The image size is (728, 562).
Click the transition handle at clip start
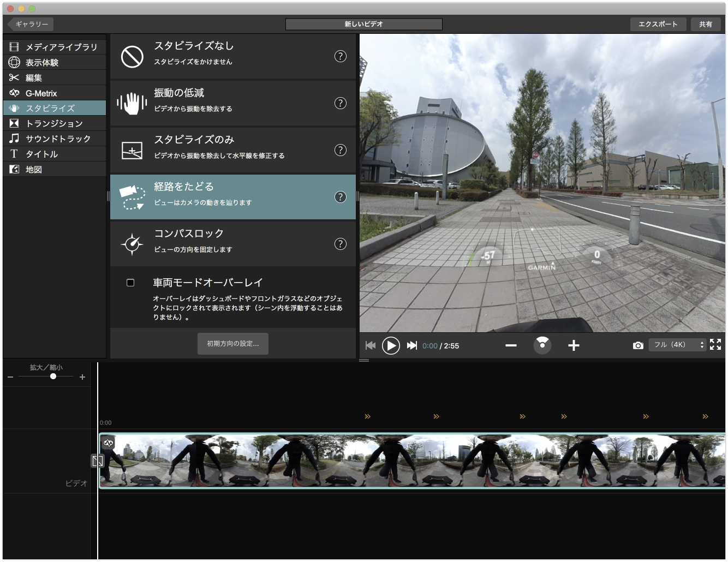(97, 461)
